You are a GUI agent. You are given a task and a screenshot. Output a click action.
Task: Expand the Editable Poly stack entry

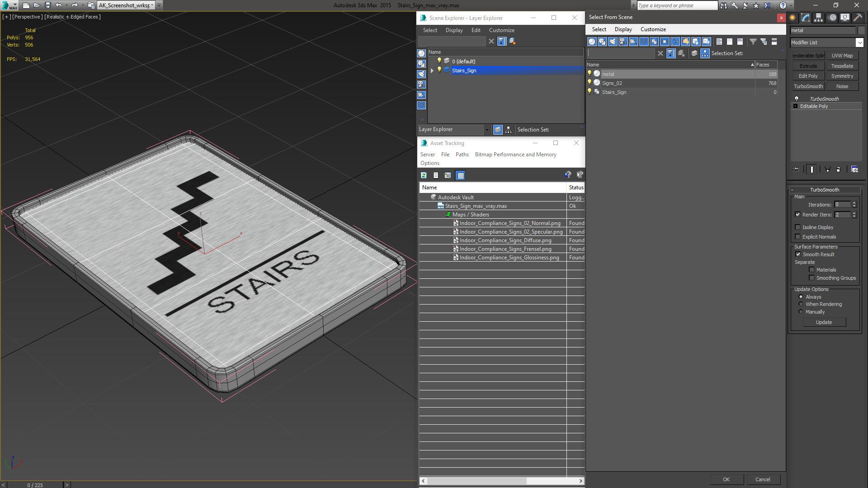[x=795, y=106]
